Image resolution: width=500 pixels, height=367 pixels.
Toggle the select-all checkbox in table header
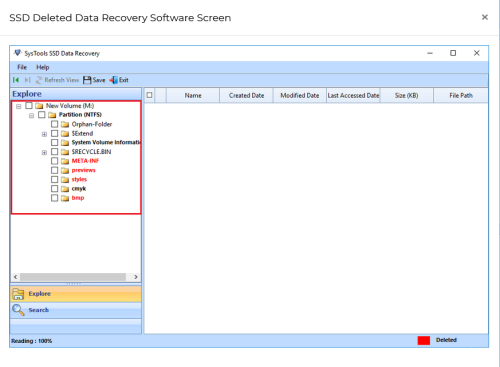pyautogui.click(x=150, y=95)
